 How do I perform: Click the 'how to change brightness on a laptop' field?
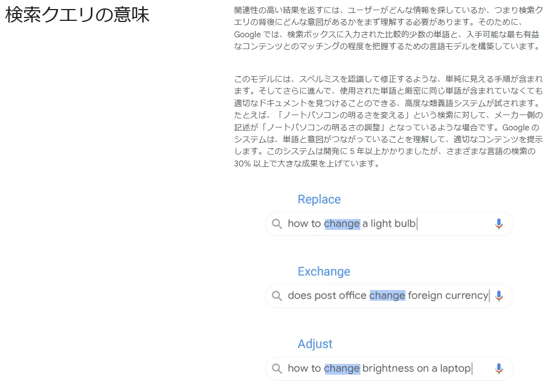pos(389,369)
